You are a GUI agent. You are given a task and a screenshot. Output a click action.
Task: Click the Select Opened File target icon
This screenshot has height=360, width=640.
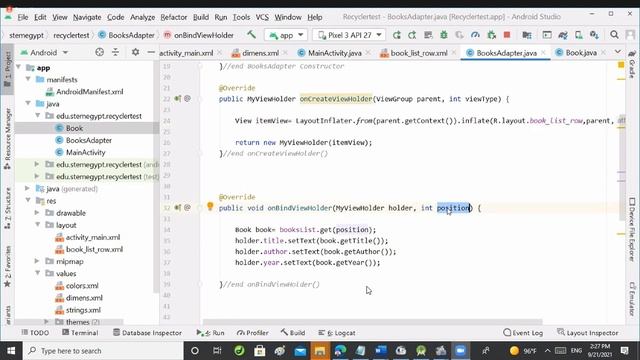tap(99, 52)
